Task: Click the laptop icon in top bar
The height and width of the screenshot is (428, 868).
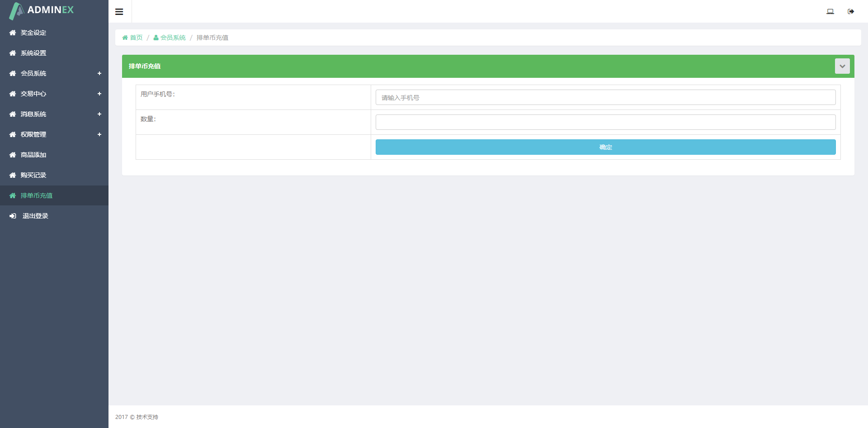Action: (830, 11)
